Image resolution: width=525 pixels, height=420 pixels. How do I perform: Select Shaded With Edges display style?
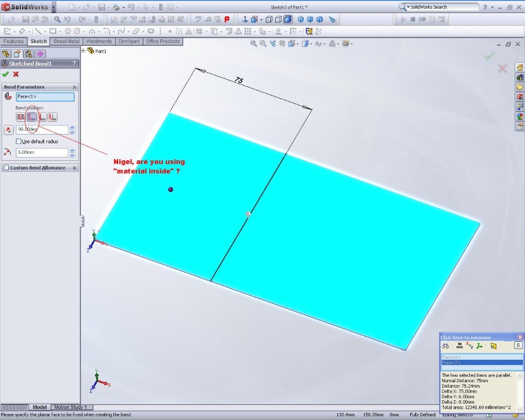288,20
